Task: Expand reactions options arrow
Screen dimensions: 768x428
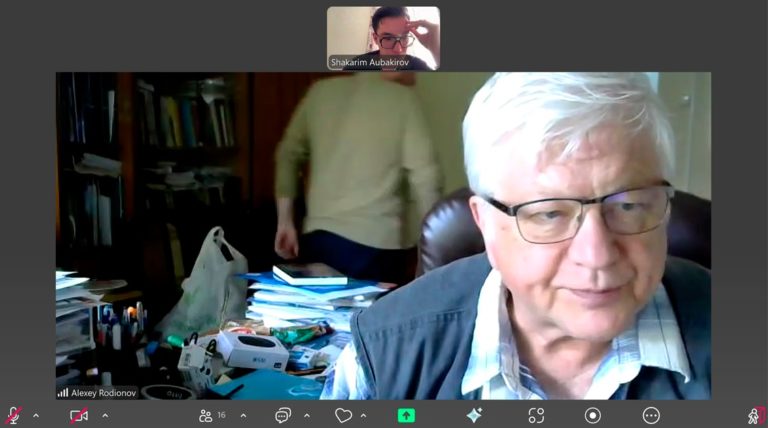Action: (363, 416)
